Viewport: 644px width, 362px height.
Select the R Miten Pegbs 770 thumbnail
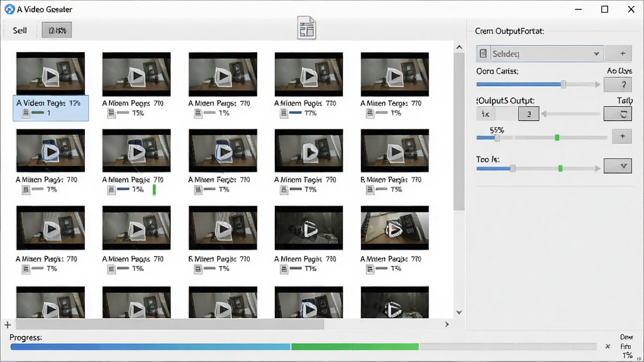223,228
